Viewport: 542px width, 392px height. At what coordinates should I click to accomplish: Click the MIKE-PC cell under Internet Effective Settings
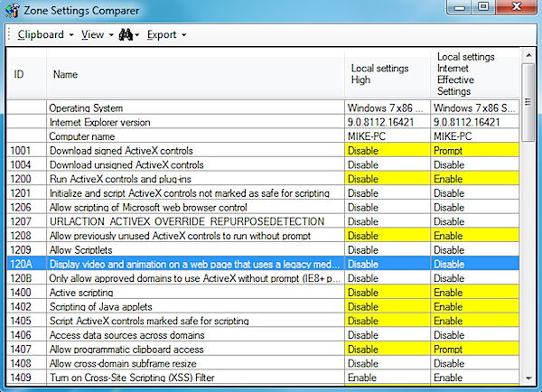coord(475,136)
